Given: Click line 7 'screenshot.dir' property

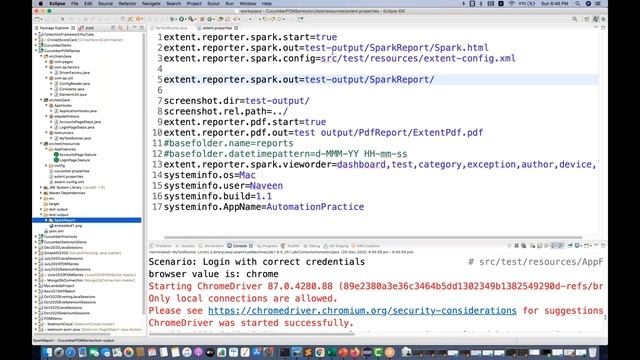Looking at the screenshot, I should click(x=237, y=101).
